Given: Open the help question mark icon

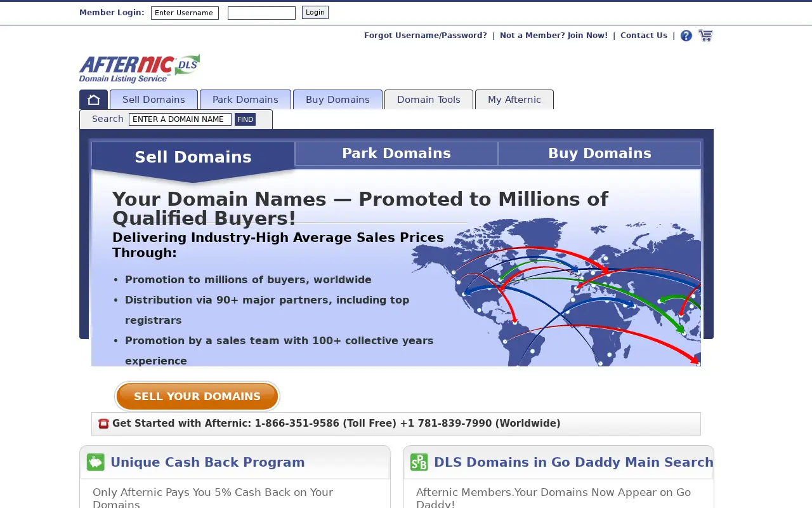Looking at the screenshot, I should (x=686, y=36).
